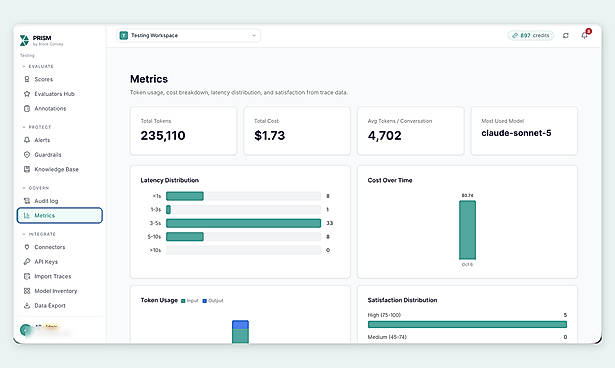The width and height of the screenshot is (615, 368).
Task: Collapse the PROTECT section
Action: [37, 127]
